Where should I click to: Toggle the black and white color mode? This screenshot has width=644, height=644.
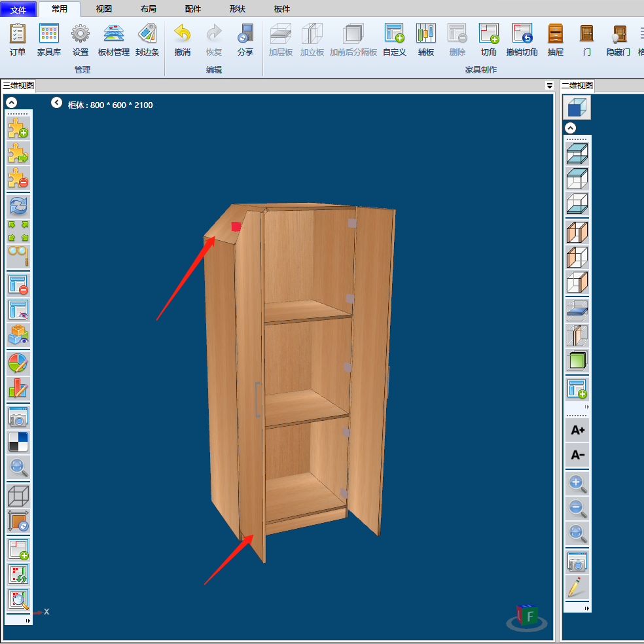[18, 442]
